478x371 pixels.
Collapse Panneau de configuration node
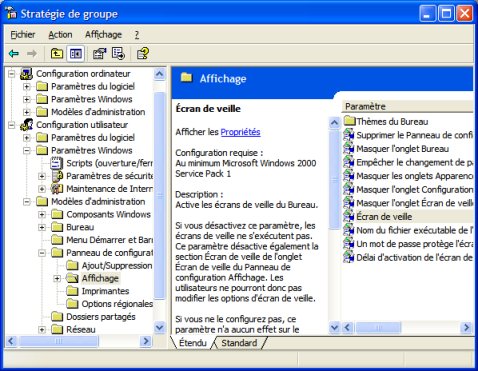(42, 253)
